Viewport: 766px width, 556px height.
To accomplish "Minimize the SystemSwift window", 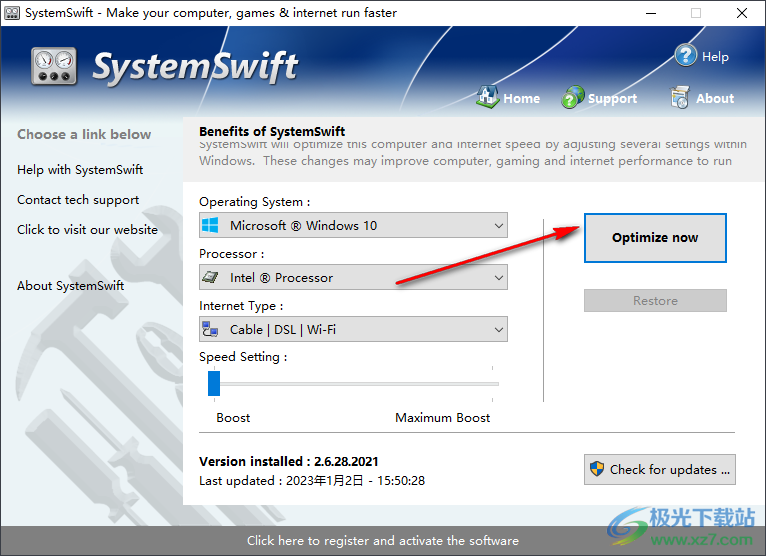I will (x=651, y=13).
